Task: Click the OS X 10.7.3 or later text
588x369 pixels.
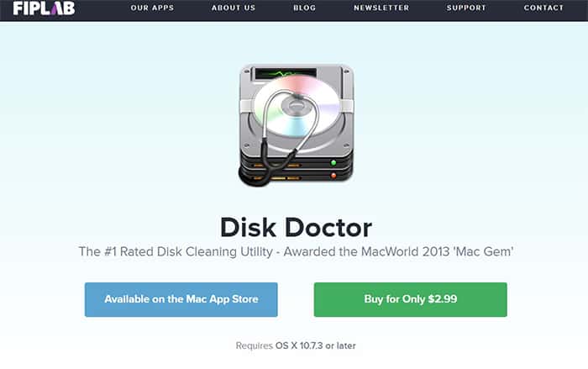Action: (x=315, y=345)
